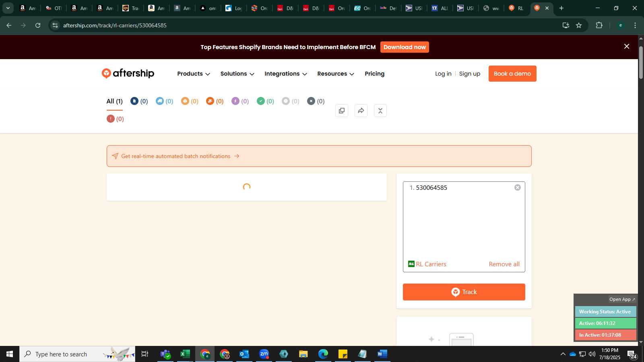Switch to the UPS Tra browser tab
This screenshot has width=644, height=362.
(x=131, y=8)
